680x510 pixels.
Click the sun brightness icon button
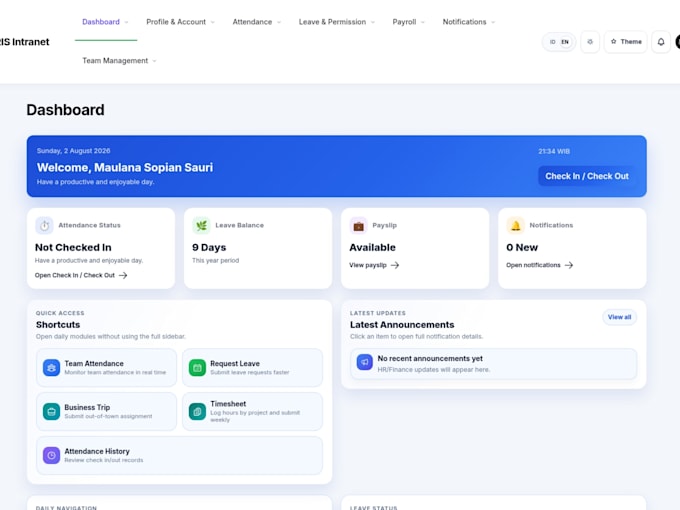click(x=590, y=42)
